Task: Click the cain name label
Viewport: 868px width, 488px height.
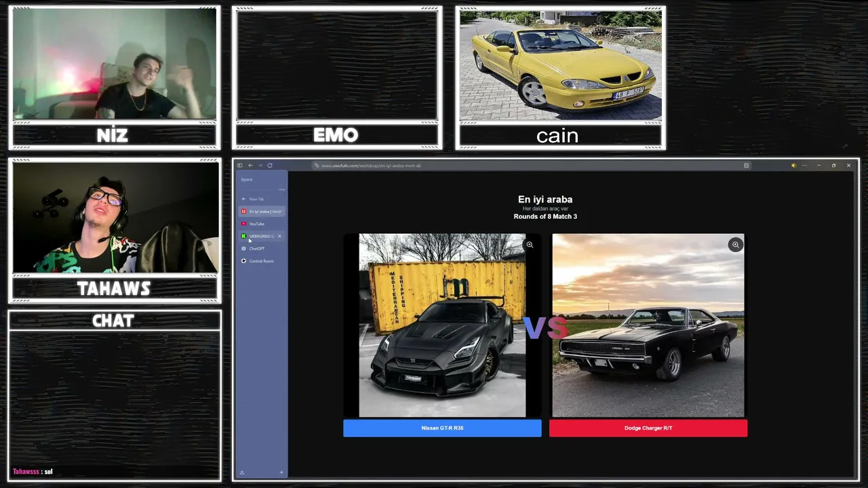Action: [x=557, y=136]
